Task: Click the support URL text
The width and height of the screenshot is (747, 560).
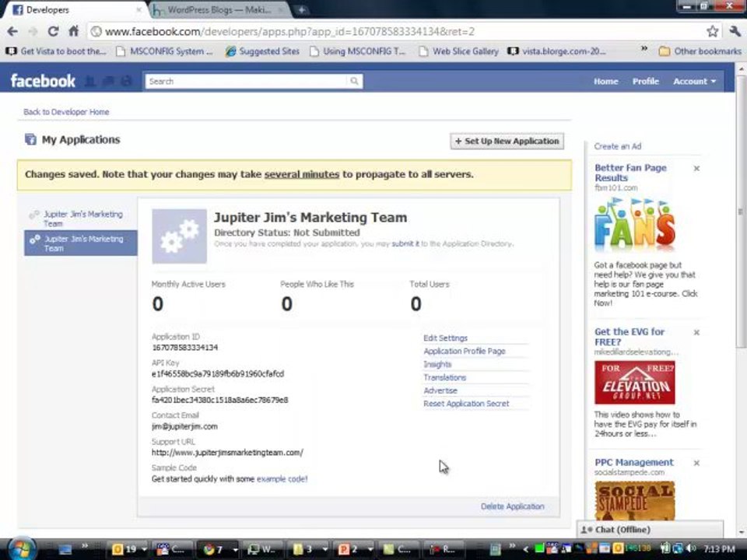Action: 227,453
